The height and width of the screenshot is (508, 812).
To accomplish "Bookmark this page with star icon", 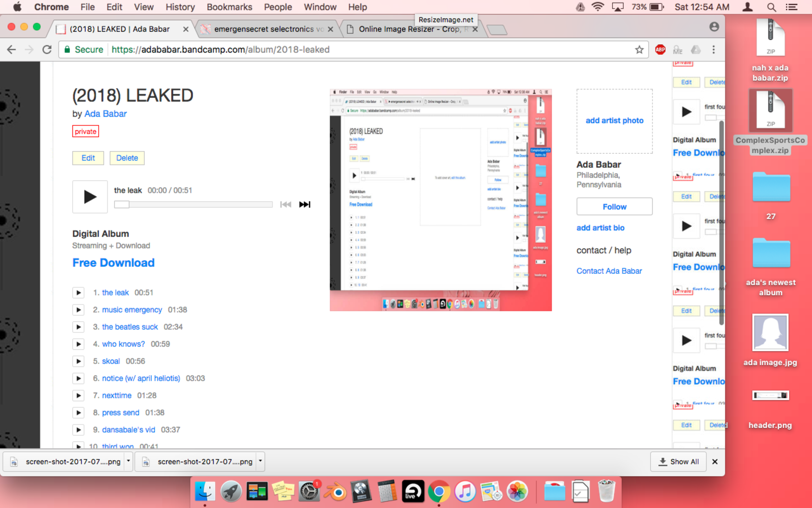I will [x=639, y=50].
